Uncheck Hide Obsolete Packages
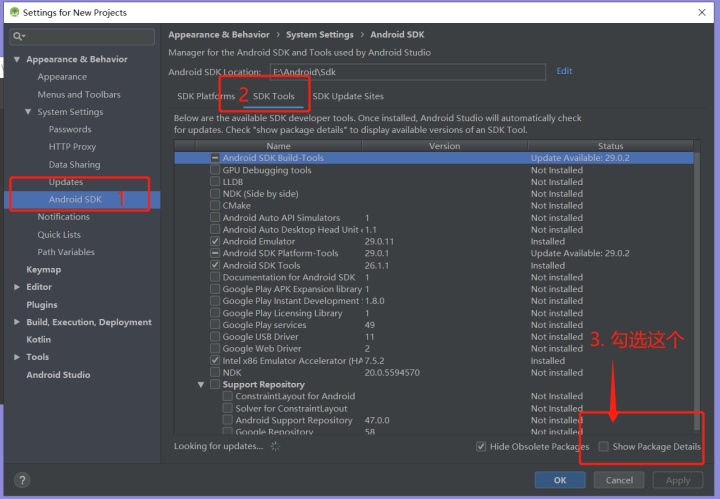 click(x=481, y=446)
